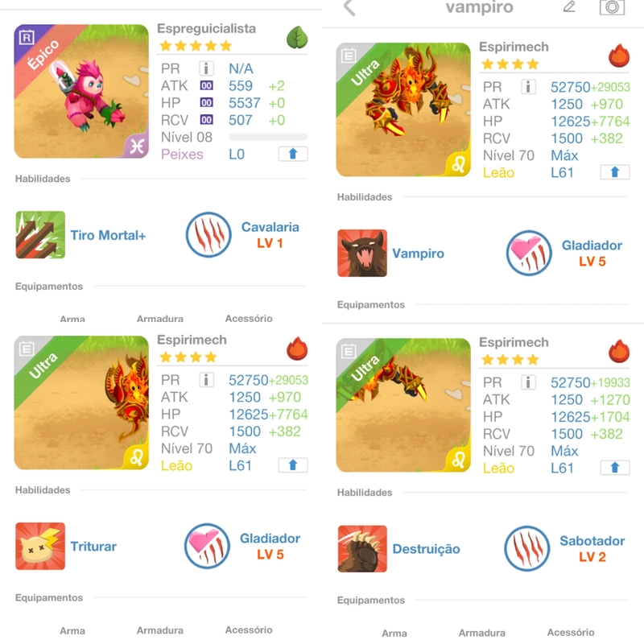Tap the Destruição paw skill icon
The width and height of the screenshot is (644, 644).
[361, 548]
